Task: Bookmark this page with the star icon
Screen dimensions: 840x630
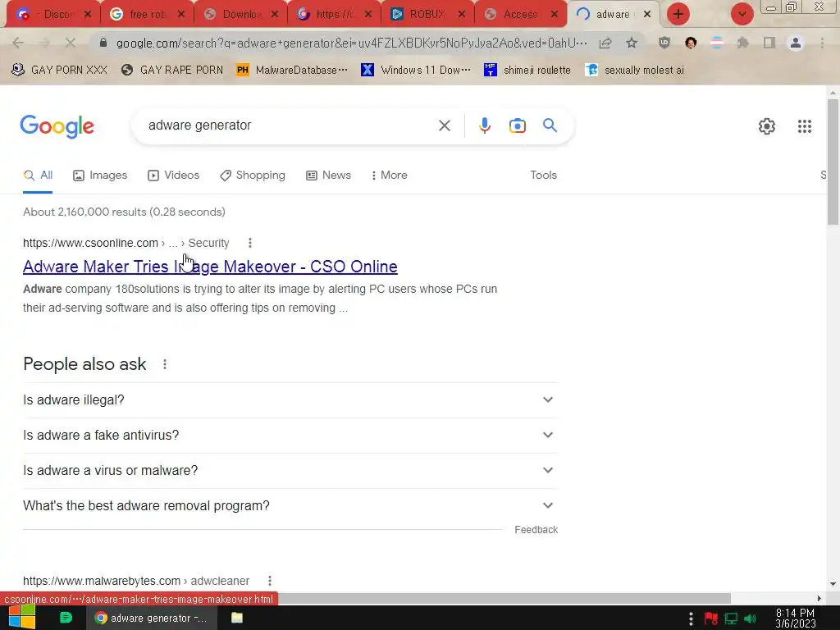Action: [632, 43]
